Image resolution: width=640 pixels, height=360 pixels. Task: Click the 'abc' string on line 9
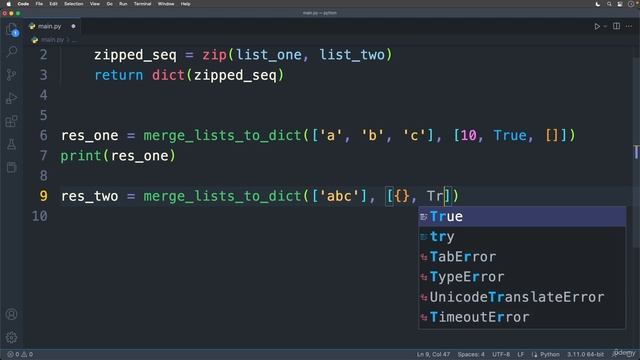[x=340, y=196]
